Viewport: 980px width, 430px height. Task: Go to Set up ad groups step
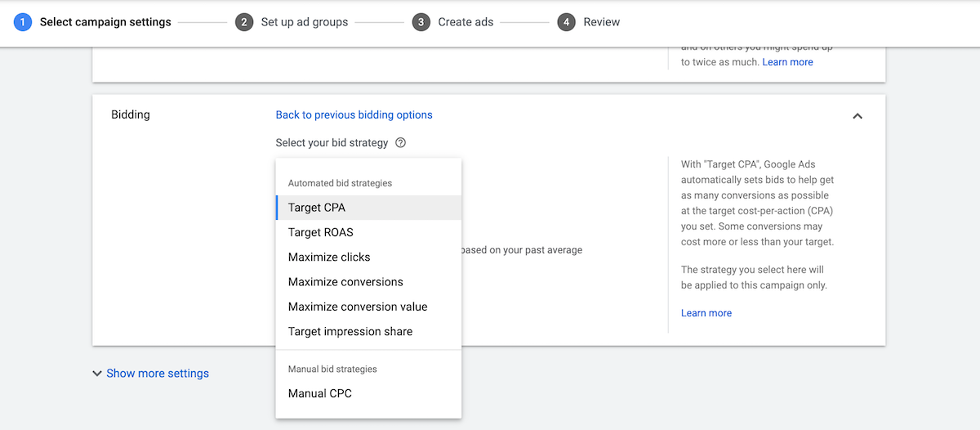point(304,22)
